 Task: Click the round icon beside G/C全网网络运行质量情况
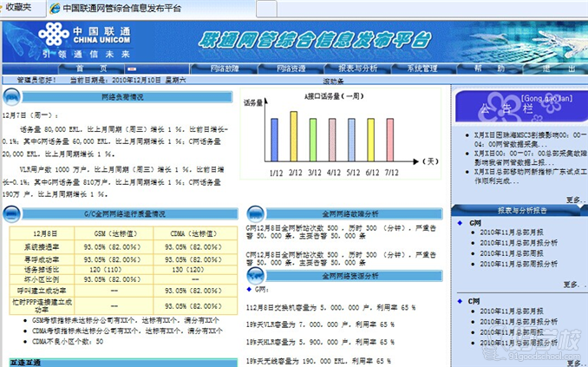point(11,214)
